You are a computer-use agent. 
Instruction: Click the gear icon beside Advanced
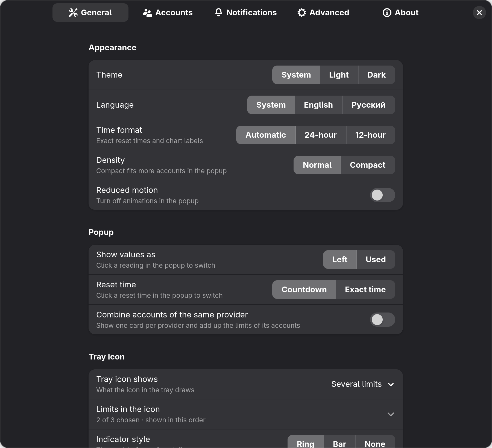(302, 13)
